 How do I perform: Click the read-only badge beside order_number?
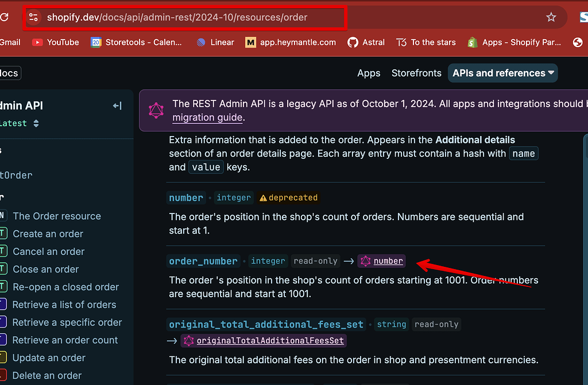tap(315, 261)
